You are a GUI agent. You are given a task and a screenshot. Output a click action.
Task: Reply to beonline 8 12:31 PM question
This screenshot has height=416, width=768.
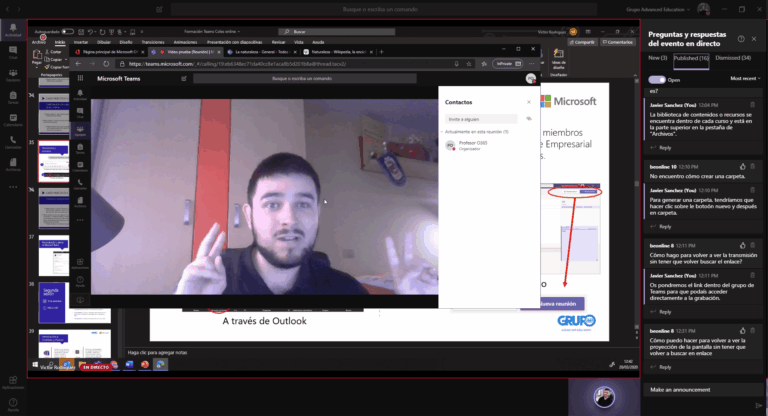point(661,367)
